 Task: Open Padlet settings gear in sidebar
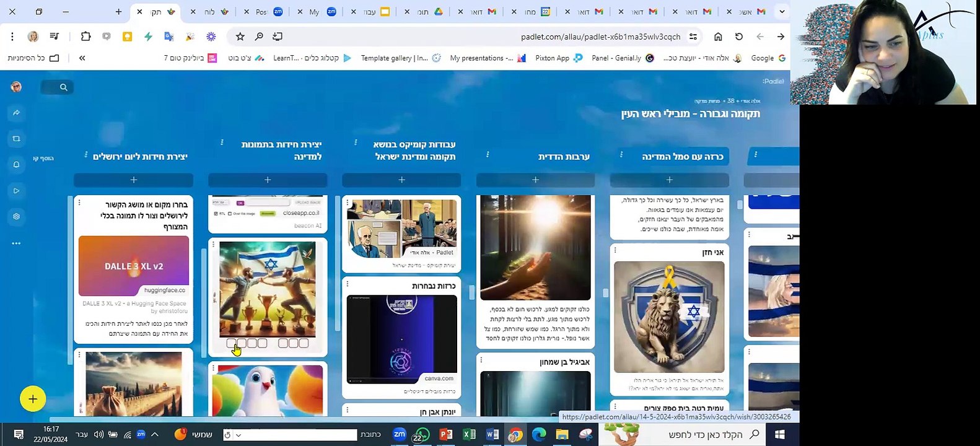point(17,217)
